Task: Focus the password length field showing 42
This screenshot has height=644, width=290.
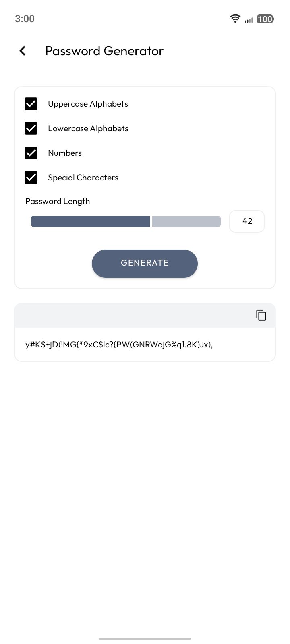Action: (247, 221)
